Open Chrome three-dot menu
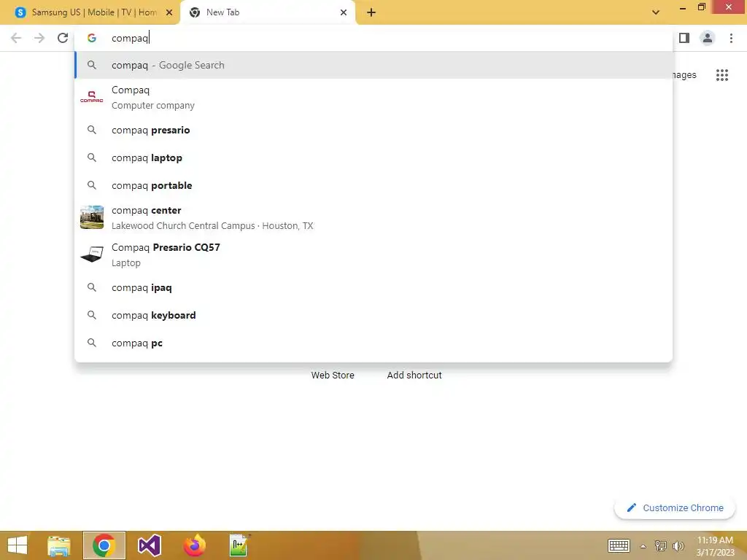Viewport: 747px width, 560px height. tap(731, 38)
